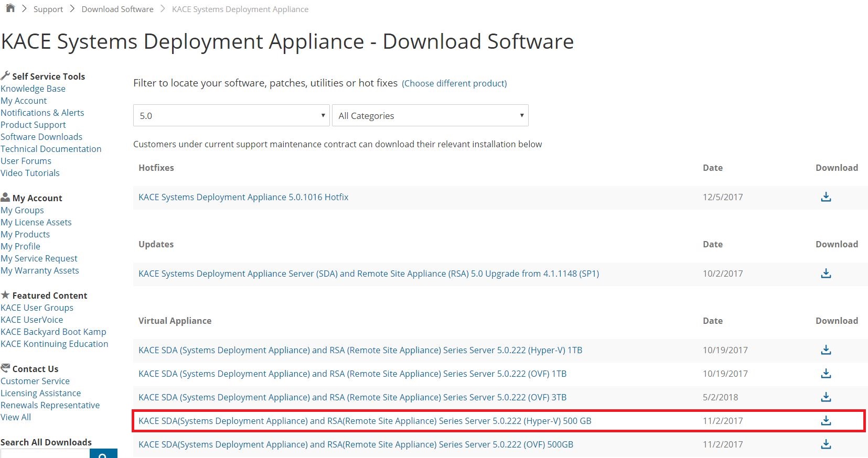The image size is (868, 458).
Task: Click the search magnifier button
Action: coord(103,454)
